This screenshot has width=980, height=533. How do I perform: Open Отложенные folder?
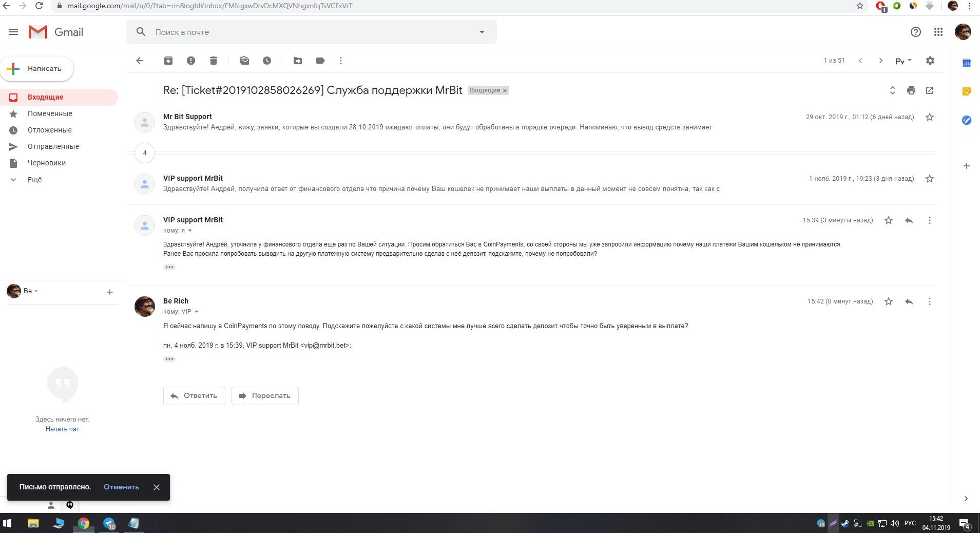(x=59, y=130)
